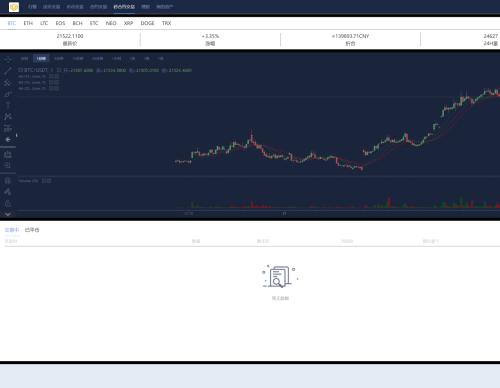Click the candlestick peak in chart middle
500x388 pixels.
point(251,133)
